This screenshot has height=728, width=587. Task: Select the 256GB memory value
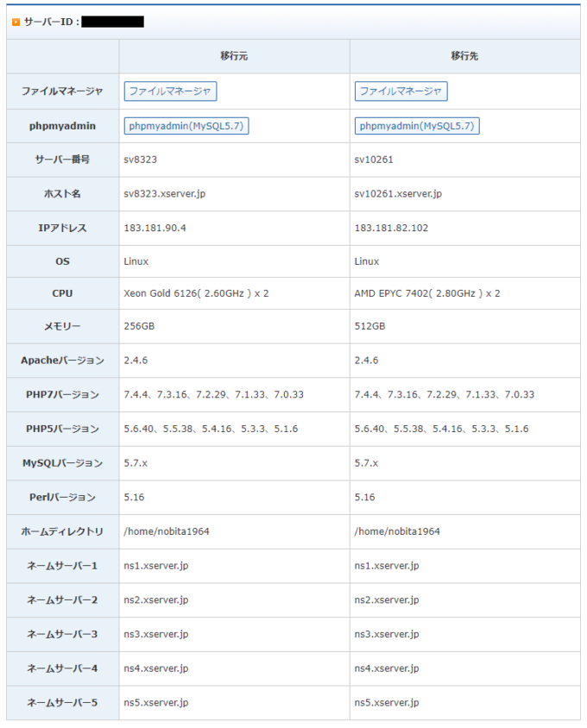(139, 326)
